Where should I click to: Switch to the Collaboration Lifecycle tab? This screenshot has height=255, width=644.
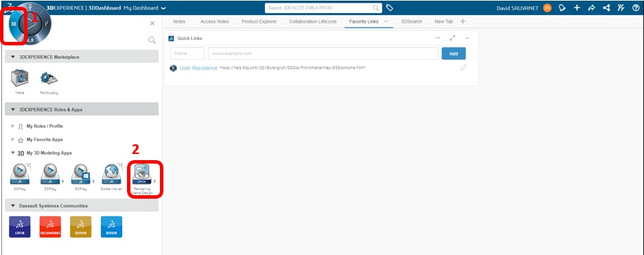pos(313,21)
